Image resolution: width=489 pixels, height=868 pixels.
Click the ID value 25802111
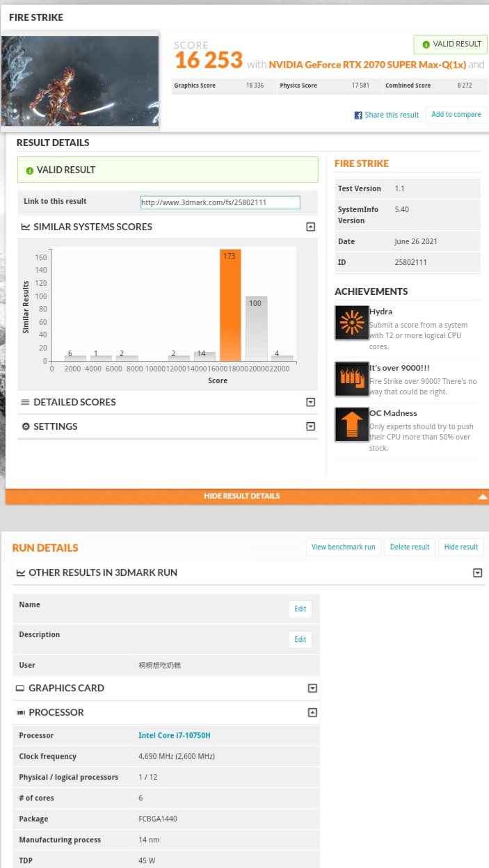[410, 263]
